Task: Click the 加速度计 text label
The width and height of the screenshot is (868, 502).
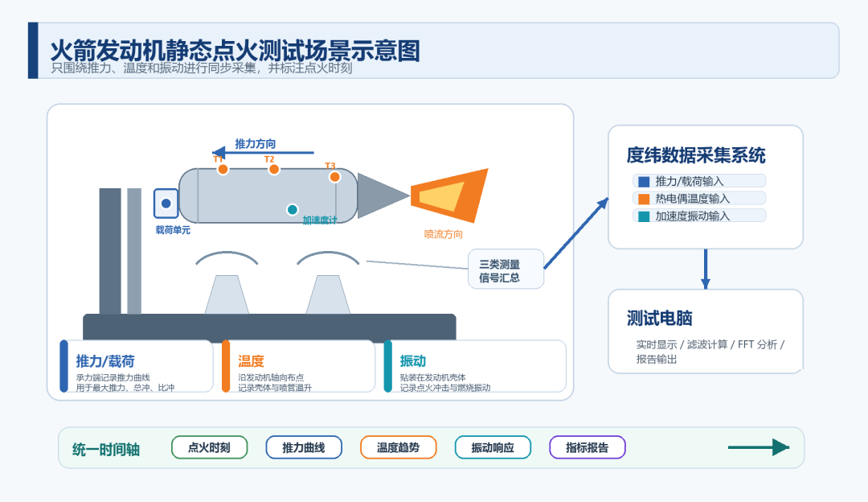Action: point(319,220)
